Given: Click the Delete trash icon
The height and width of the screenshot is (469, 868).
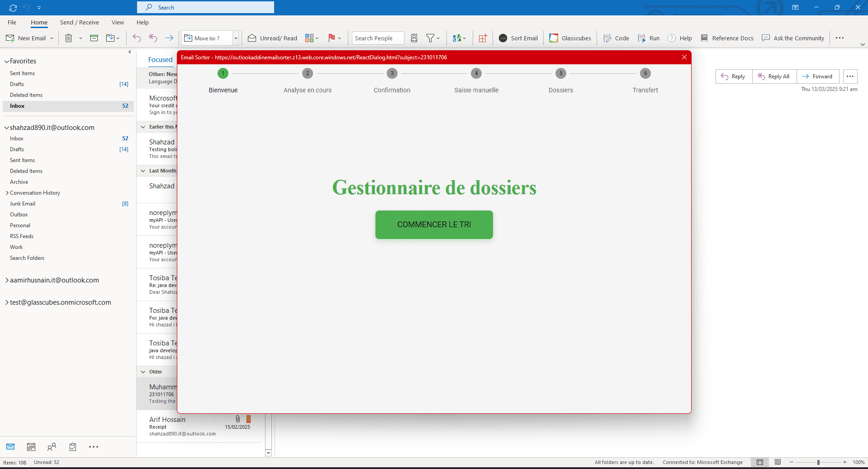Looking at the screenshot, I should [x=68, y=38].
